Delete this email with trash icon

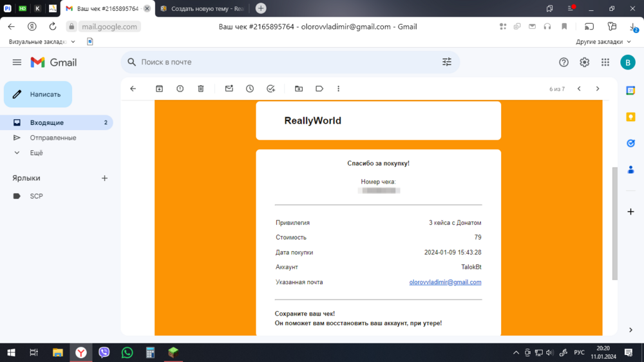[x=201, y=89]
